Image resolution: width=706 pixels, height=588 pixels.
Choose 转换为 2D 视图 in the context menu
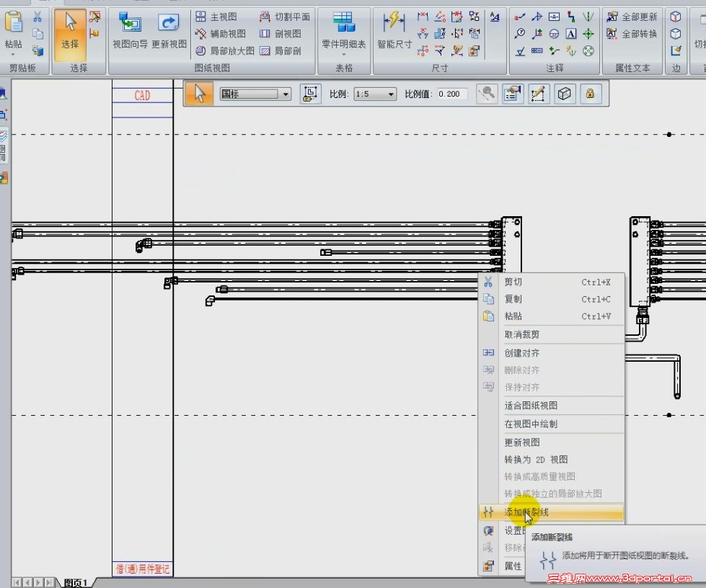[552, 460]
